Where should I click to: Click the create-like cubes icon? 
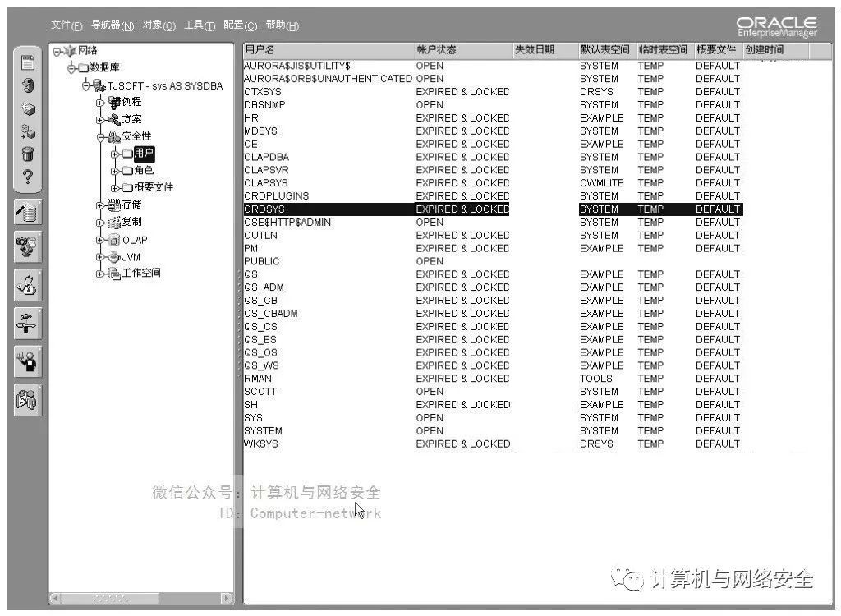[x=28, y=131]
